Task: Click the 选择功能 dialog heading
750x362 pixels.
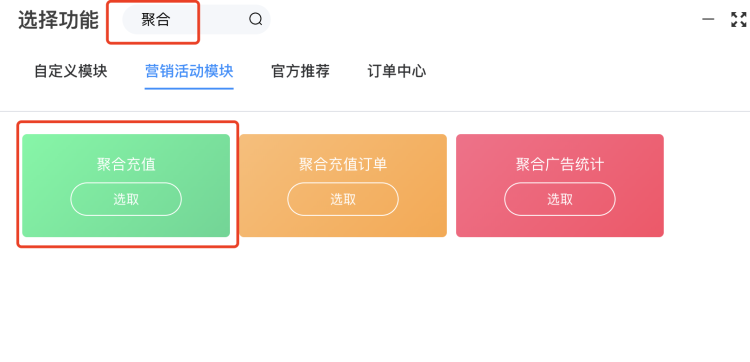Action: tap(58, 20)
